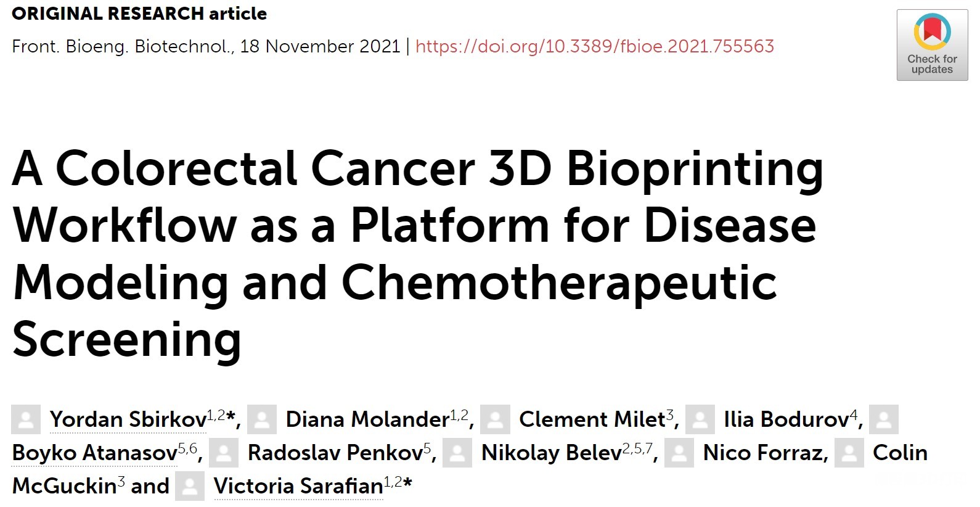
Task: Click the Check for updates badge
Action: (x=932, y=45)
